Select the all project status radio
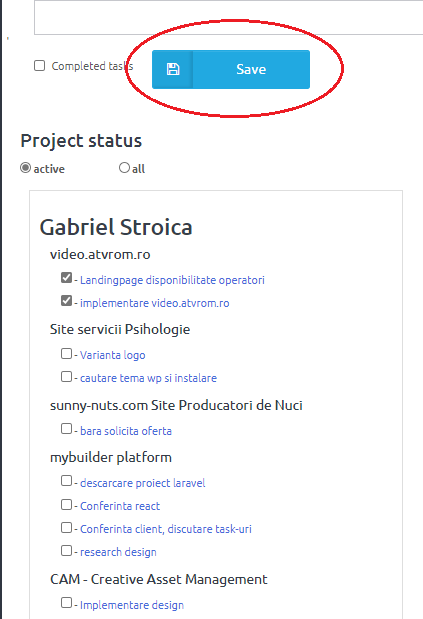The height and width of the screenshot is (619, 423). 124,168
